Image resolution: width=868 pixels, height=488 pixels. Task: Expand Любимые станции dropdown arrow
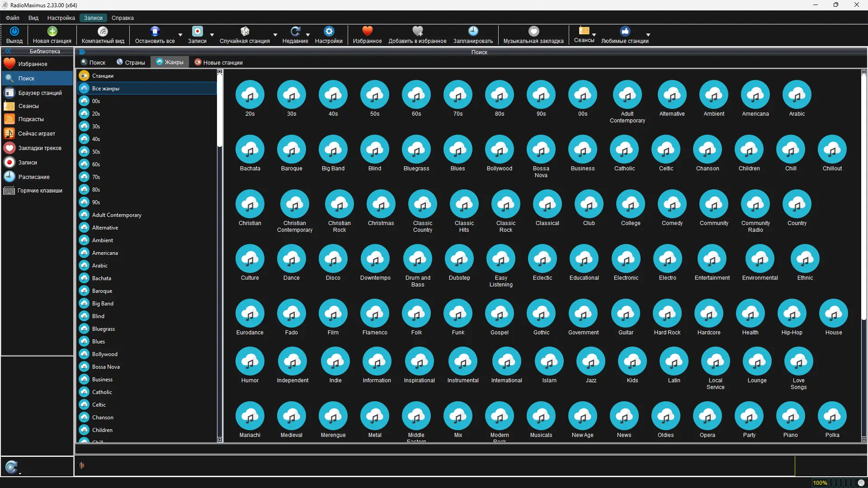[x=648, y=35]
